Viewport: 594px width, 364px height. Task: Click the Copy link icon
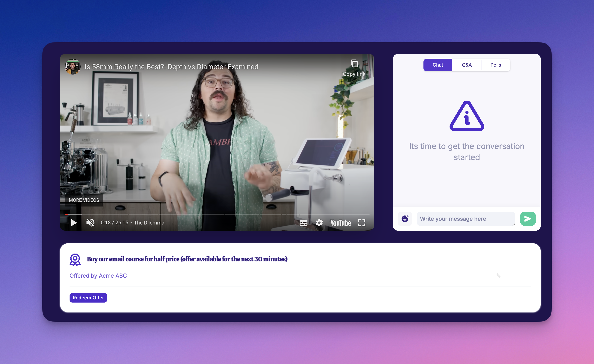tap(354, 64)
